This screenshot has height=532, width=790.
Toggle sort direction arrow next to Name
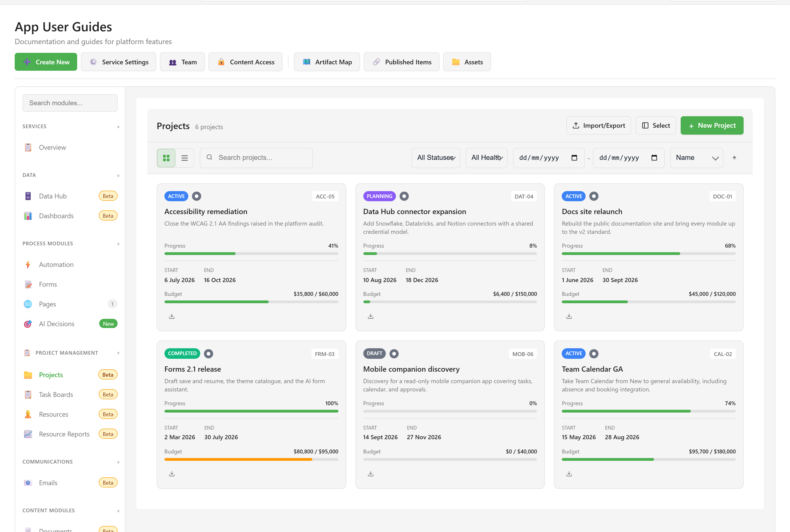tap(734, 158)
